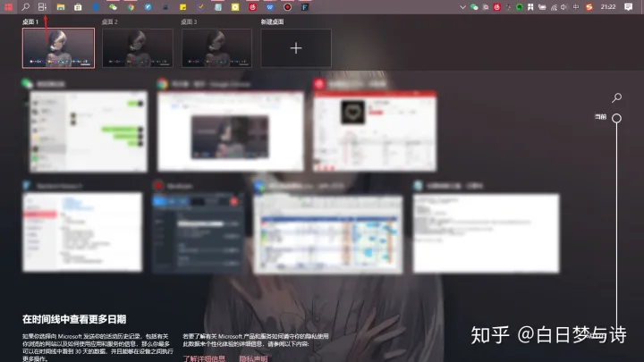Click the 当前 timeline circle marker
This screenshot has width=644, height=362.
(616, 118)
